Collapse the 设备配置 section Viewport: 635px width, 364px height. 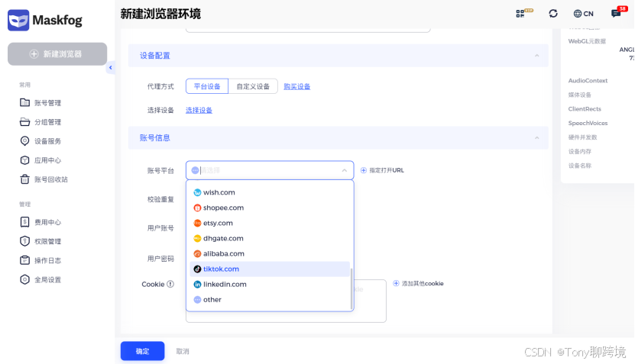tap(537, 56)
